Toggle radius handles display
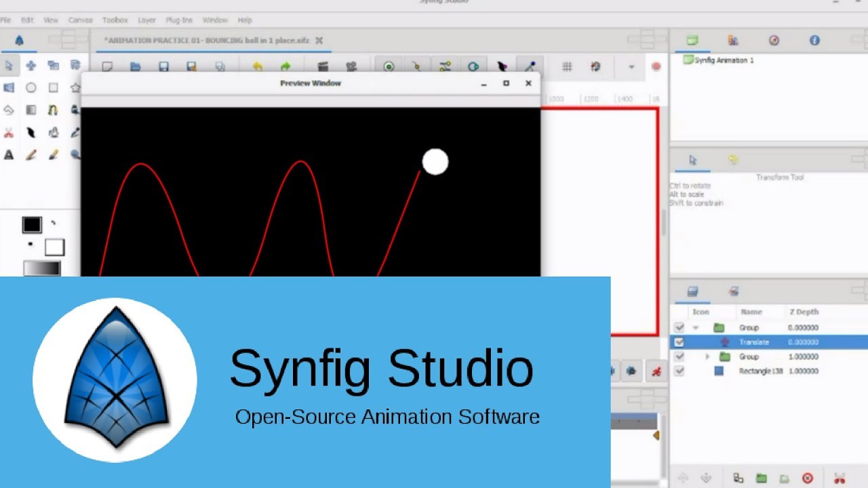Screen dimensions: 868x488 [473, 66]
